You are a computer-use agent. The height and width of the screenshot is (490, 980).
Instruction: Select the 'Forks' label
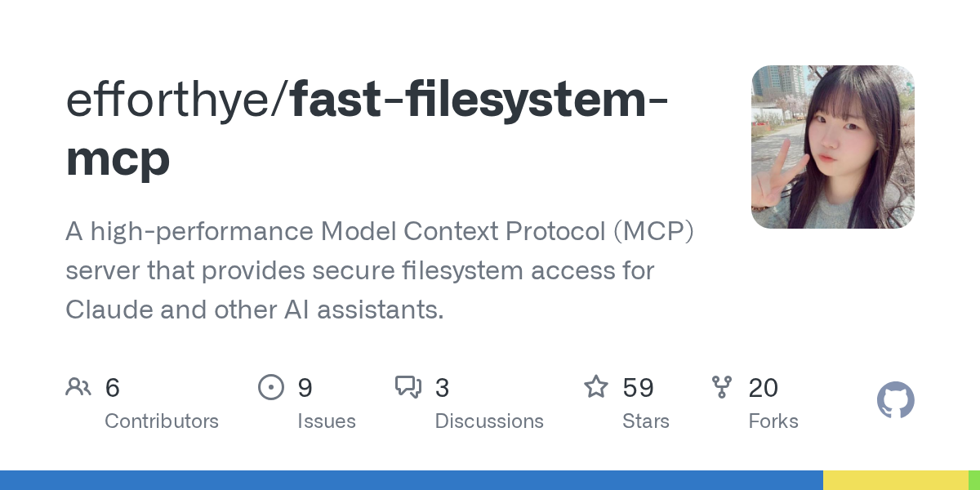tap(773, 421)
